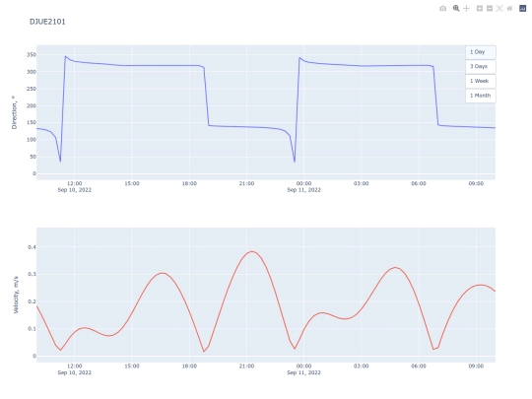Image resolution: width=532 pixels, height=399 pixels.
Task: Select the 1 Week range button
Action: pyautogui.click(x=481, y=81)
